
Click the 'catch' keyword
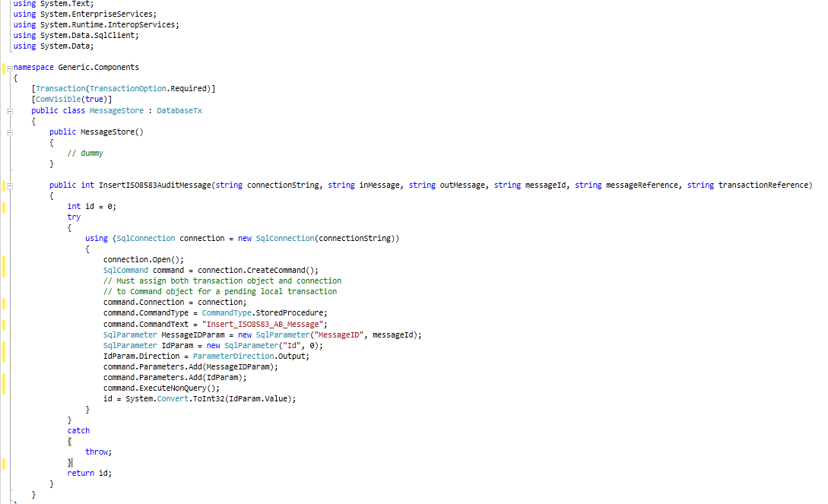[78, 431]
